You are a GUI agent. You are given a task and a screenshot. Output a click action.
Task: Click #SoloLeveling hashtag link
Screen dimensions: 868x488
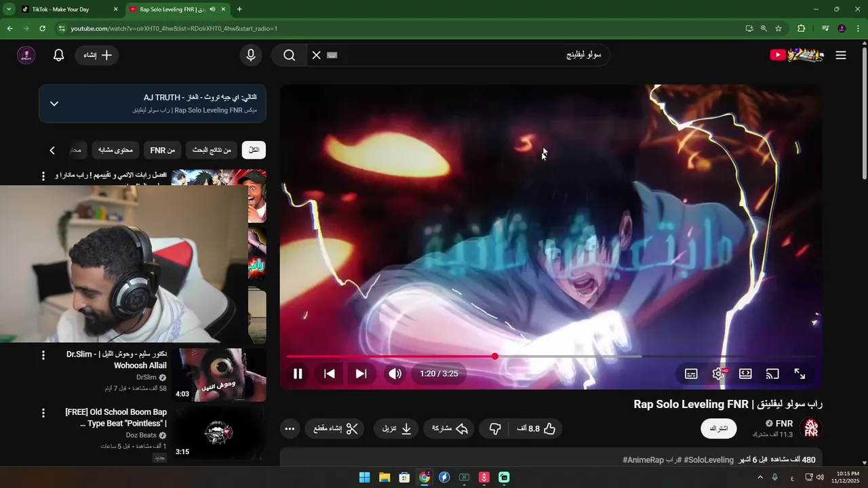[709, 460]
